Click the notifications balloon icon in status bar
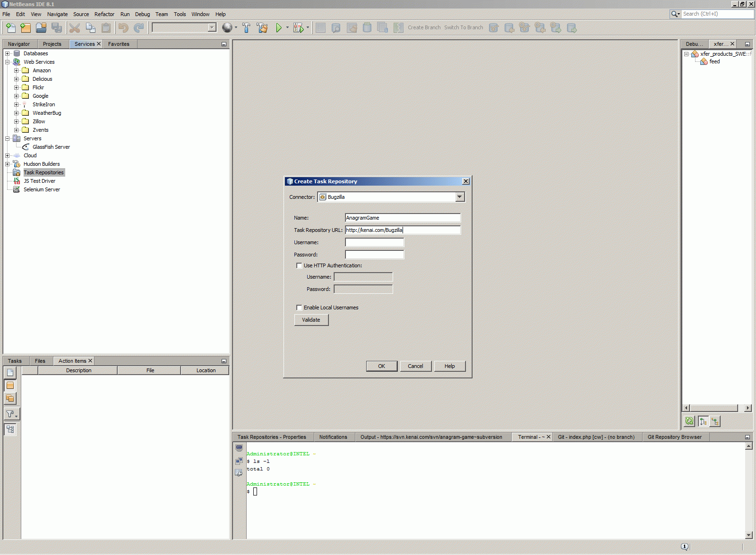Viewport: 756px width, 555px height. 685,546
